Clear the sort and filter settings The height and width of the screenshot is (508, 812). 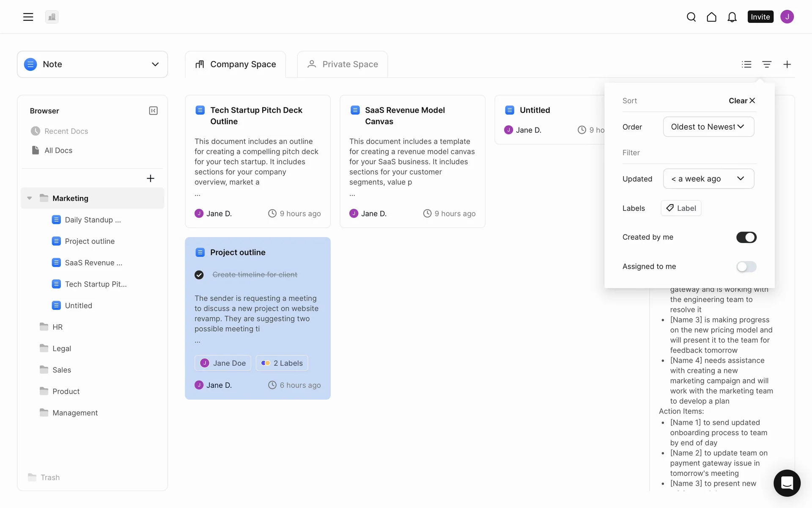(741, 101)
